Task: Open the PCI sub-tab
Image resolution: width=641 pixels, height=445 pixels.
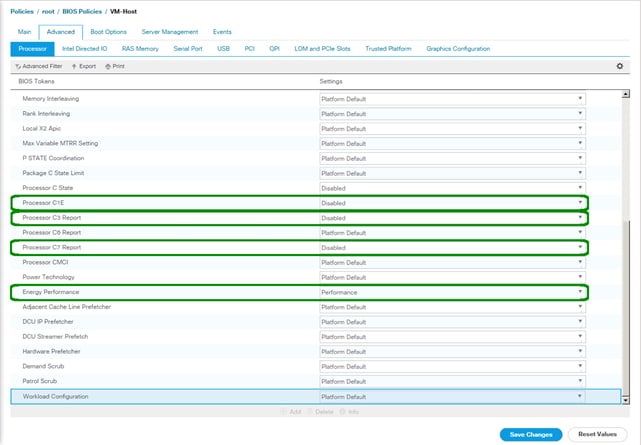Action: (249, 49)
